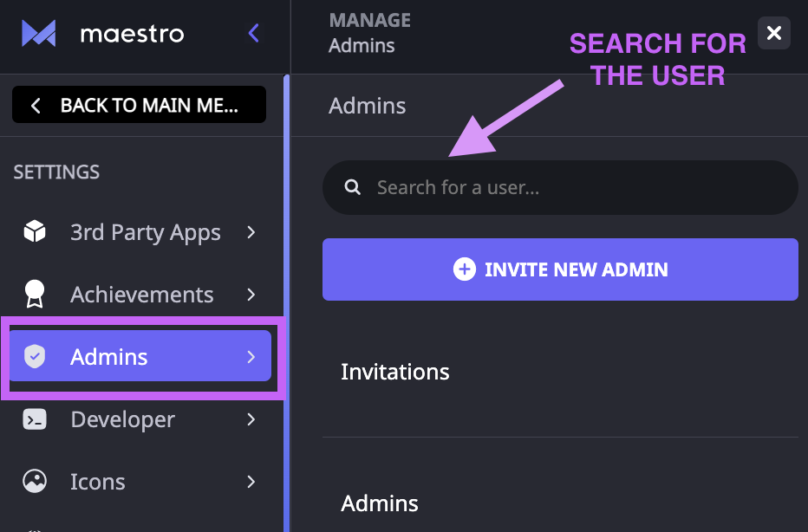
Task: Open the 3rd Party Apps menu item
Action: pyautogui.click(x=145, y=231)
